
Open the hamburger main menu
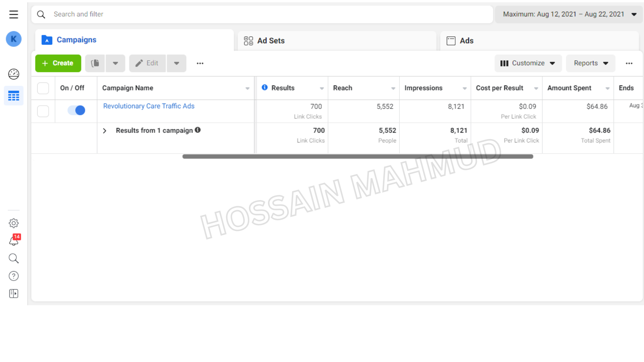[x=13, y=14]
